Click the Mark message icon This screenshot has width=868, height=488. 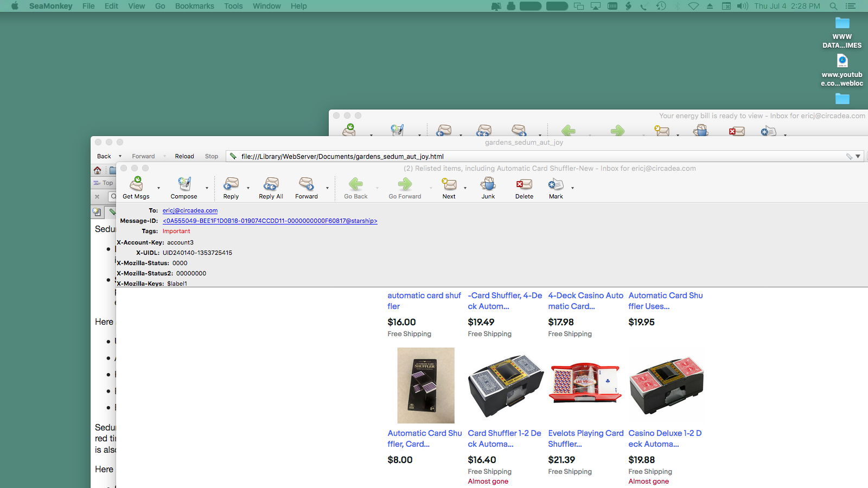tap(556, 185)
